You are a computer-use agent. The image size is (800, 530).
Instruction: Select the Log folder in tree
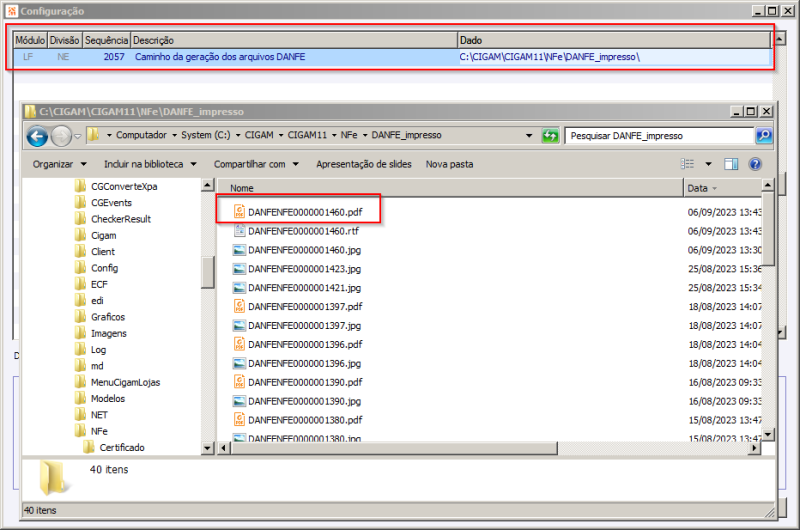click(x=90, y=349)
